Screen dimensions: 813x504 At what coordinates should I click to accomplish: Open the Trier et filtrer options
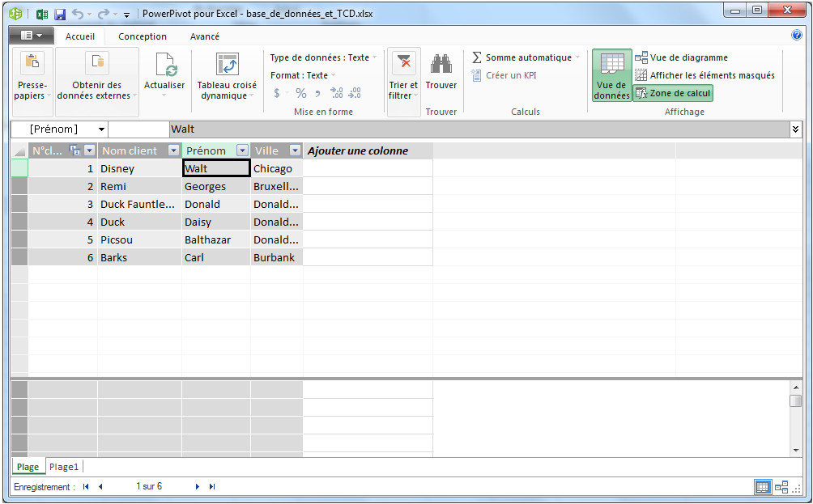pos(403,82)
